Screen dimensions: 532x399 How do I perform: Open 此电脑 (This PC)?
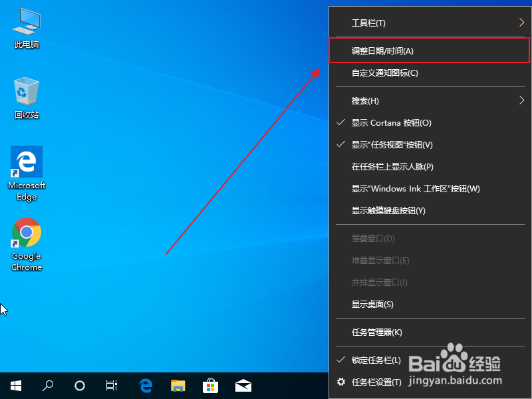(x=27, y=27)
